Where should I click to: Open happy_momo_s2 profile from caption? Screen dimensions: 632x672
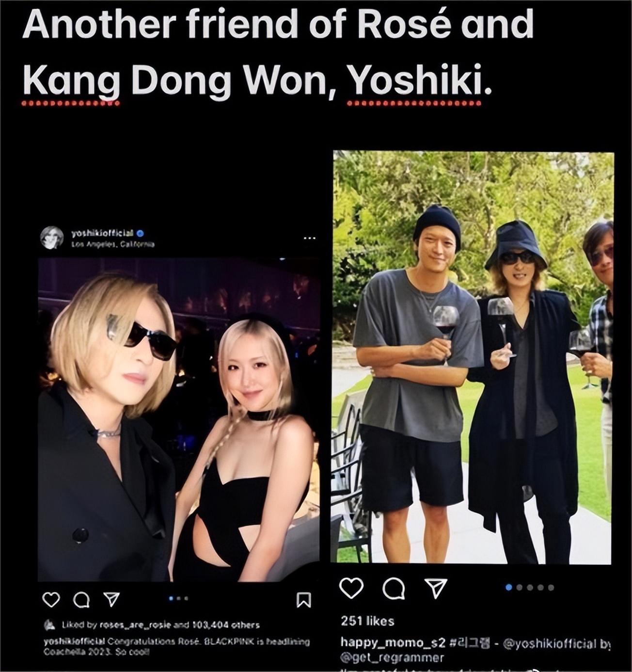pos(393,643)
